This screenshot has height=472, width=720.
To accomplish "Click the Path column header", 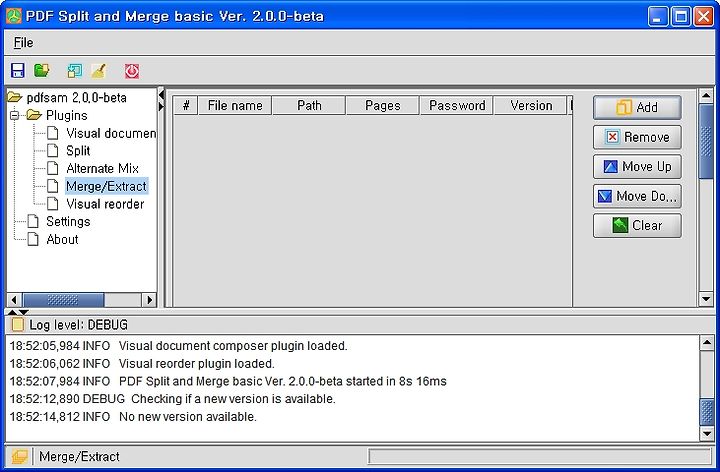I will click(309, 106).
